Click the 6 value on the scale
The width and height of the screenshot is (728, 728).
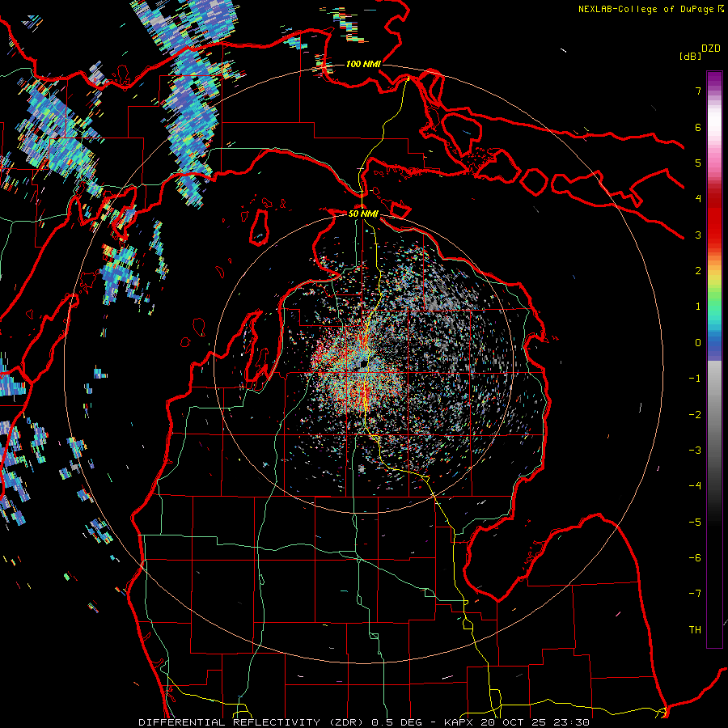pyautogui.click(x=698, y=127)
